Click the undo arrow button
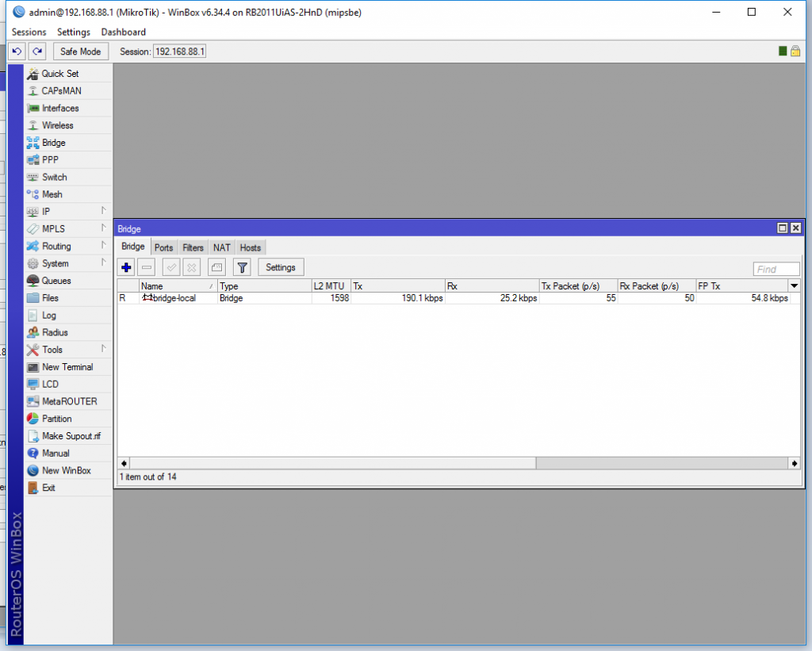This screenshot has height=651, width=812. 17,52
